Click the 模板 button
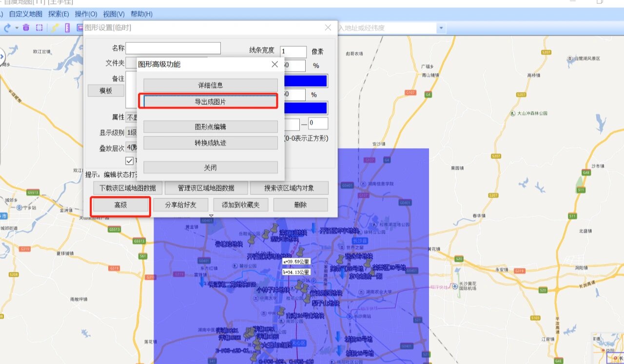This screenshot has width=624, height=364. click(106, 91)
